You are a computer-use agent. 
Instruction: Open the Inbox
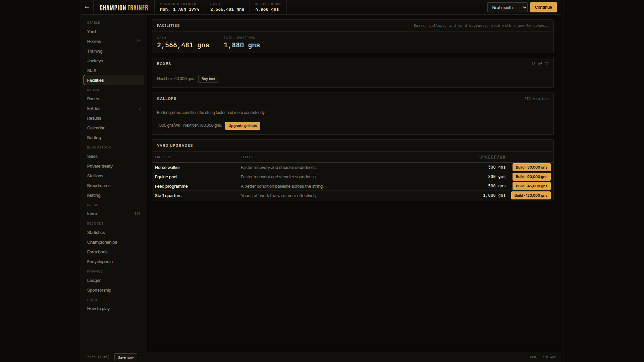[114, 214]
